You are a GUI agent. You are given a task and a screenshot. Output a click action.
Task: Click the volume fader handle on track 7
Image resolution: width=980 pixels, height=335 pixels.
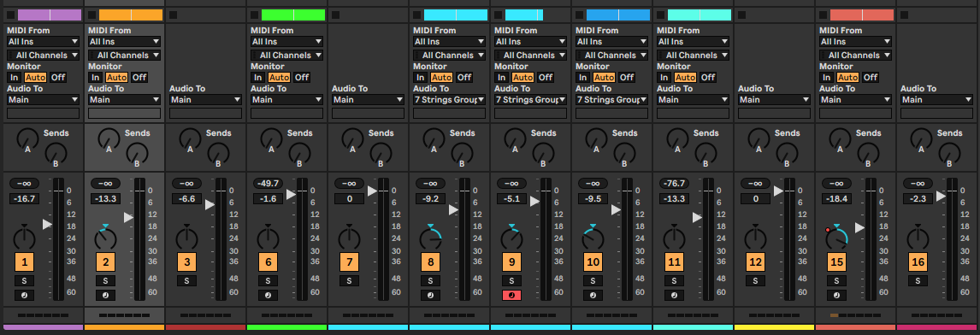coord(373,191)
